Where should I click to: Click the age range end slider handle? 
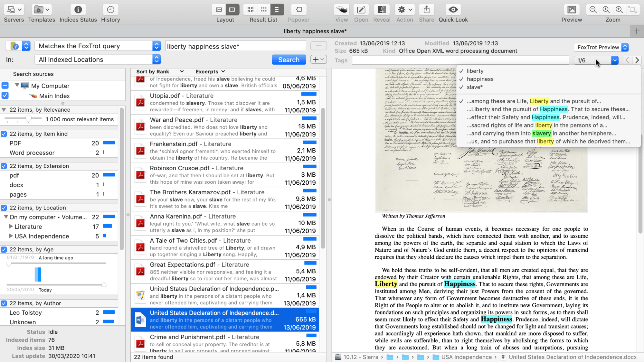(104, 284)
